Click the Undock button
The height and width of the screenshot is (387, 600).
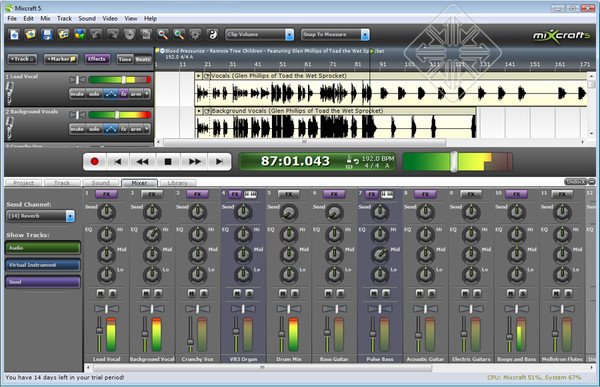pyautogui.click(x=576, y=182)
